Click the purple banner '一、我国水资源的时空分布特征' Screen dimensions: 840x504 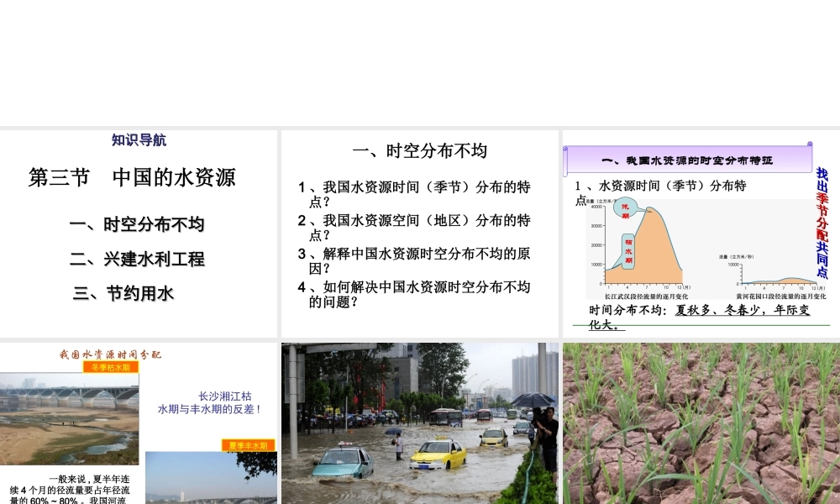click(x=688, y=160)
